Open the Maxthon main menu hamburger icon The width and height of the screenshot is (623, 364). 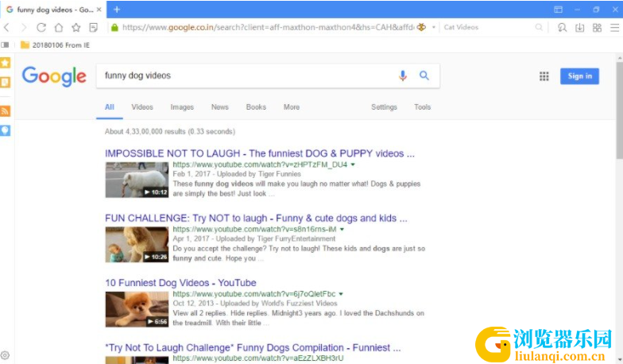[615, 27]
